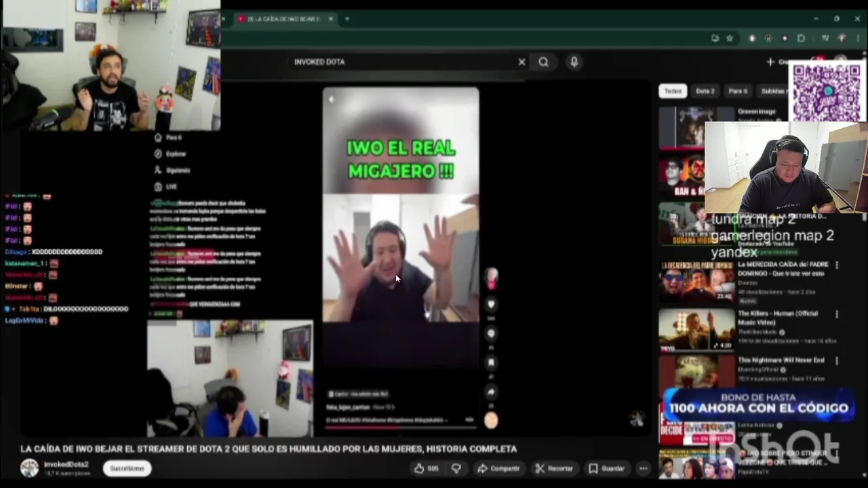Bookmark the TikTok clip
Viewport: 868px width, 488px height.
click(491, 363)
